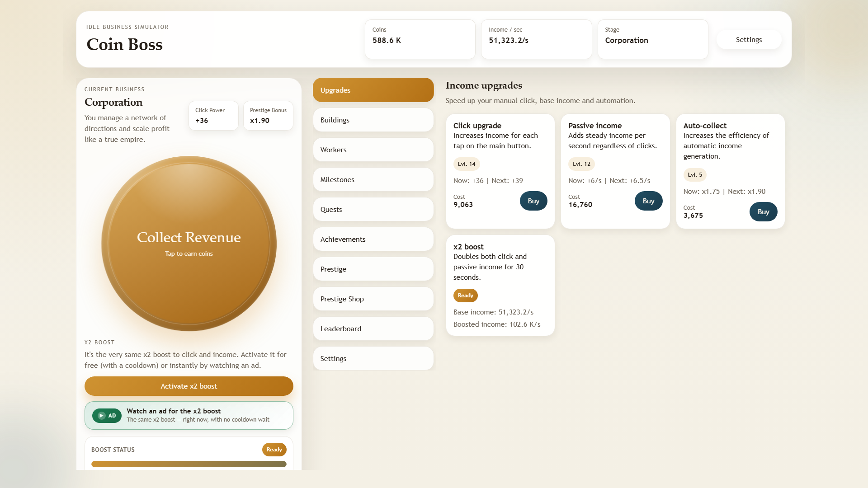Open the Quests tab
This screenshot has height=488, width=868.
pyautogui.click(x=373, y=209)
